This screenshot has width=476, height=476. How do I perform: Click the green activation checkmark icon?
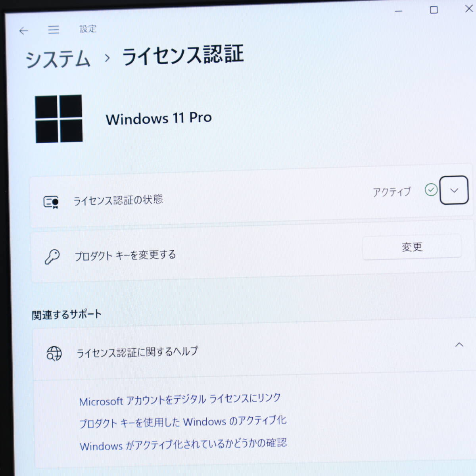coord(431,190)
